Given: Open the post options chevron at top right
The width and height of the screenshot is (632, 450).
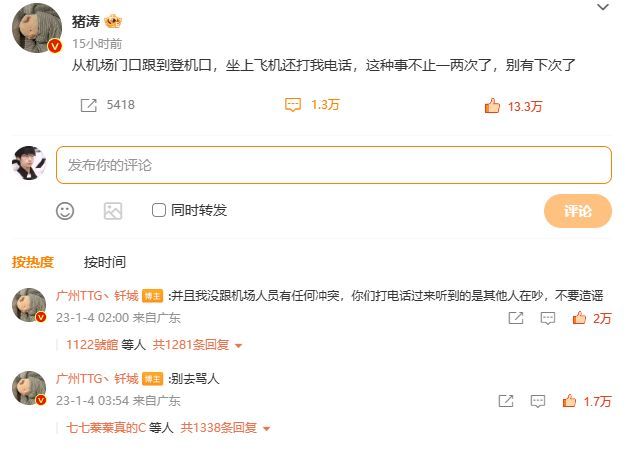Looking at the screenshot, I should click(603, 7).
